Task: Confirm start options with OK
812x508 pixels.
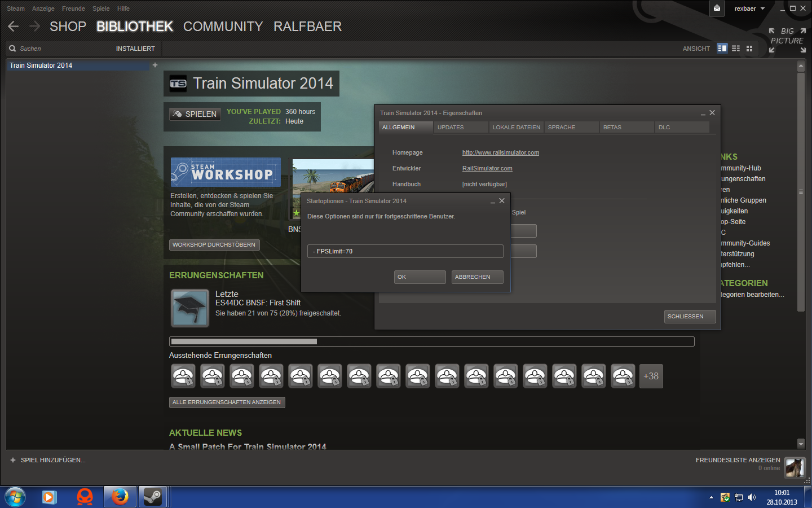Action: (x=420, y=277)
